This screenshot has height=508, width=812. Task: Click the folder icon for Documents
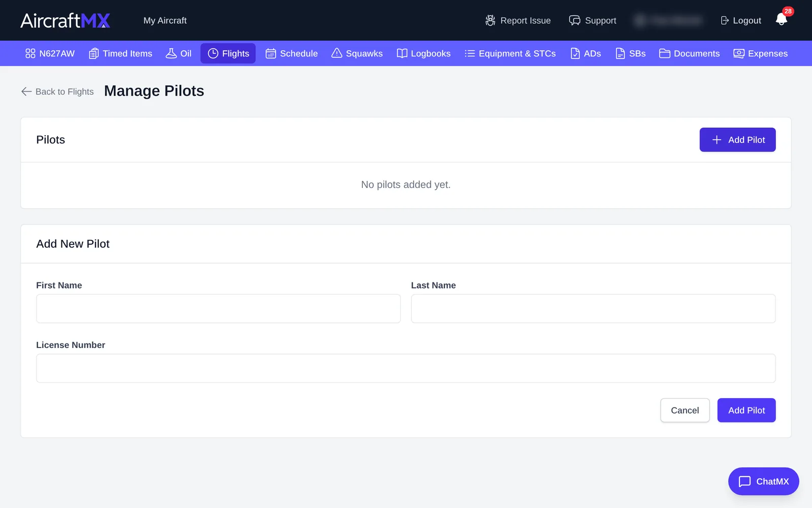[x=665, y=53]
